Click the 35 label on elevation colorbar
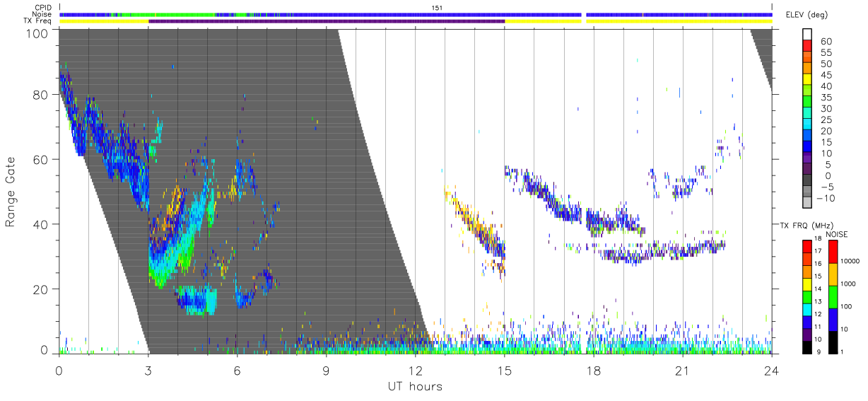 click(x=826, y=97)
